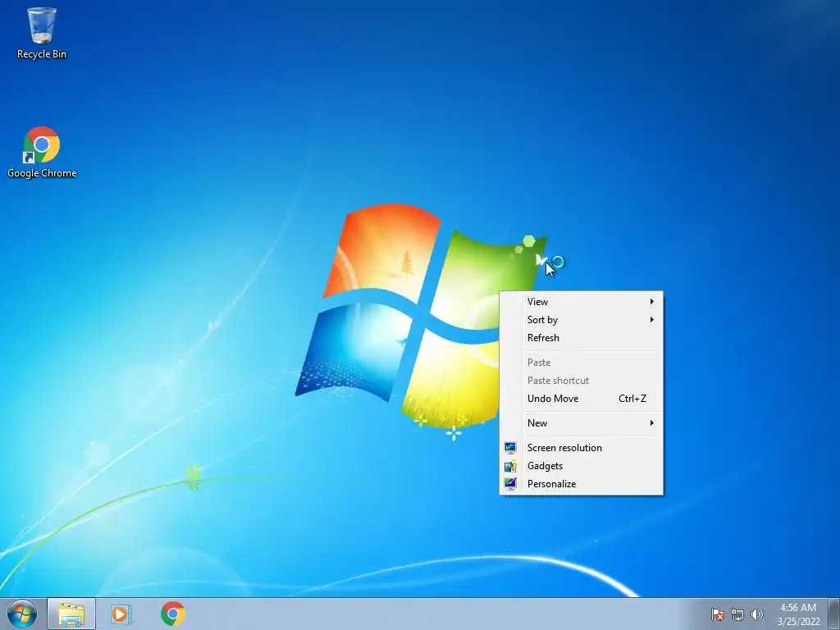Image resolution: width=840 pixels, height=630 pixels.
Task: Click the Personalize menu icon
Action: click(510, 484)
